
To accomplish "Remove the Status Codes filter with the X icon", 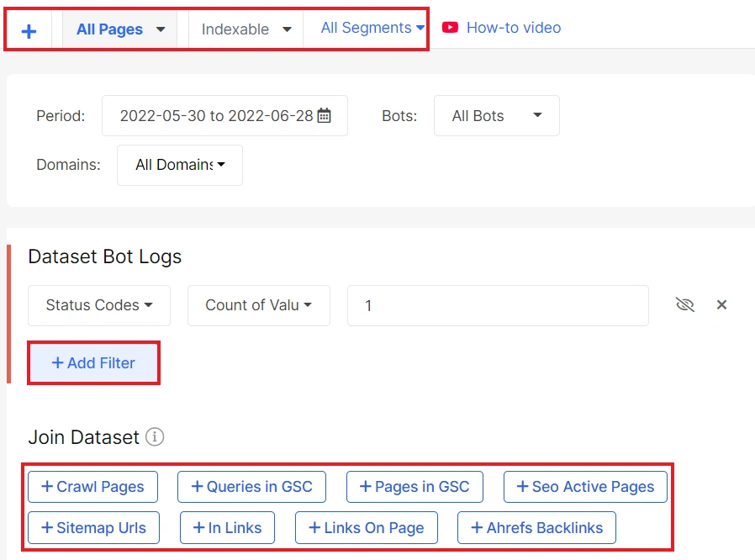I will pos(721,305).
